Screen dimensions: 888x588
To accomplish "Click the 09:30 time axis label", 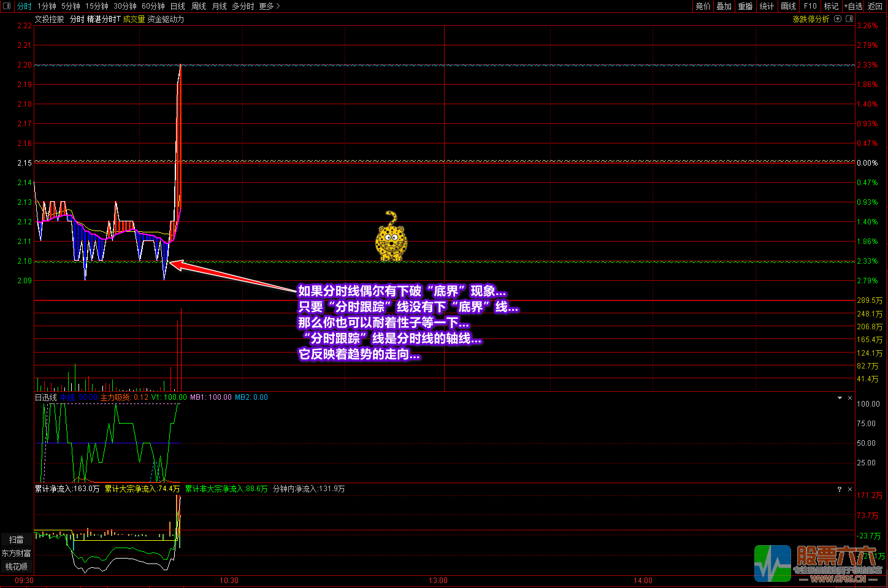I will click(x=24, y=580).
